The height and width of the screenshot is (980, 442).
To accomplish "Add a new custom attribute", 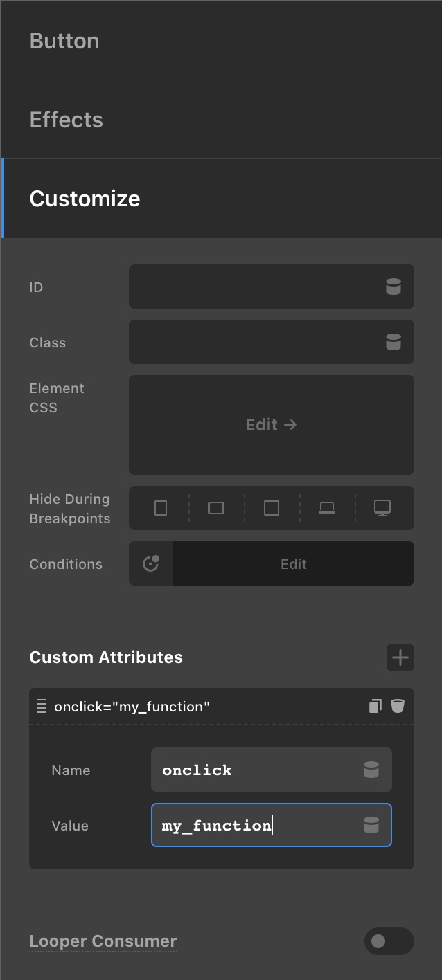I will click(400, 657).
